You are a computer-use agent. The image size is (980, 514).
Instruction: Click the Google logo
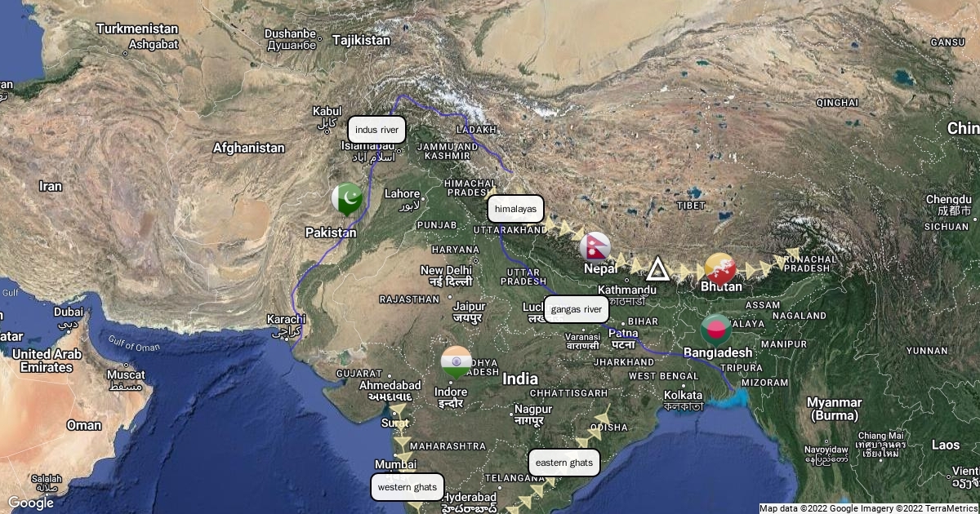(x=30, y=503)
